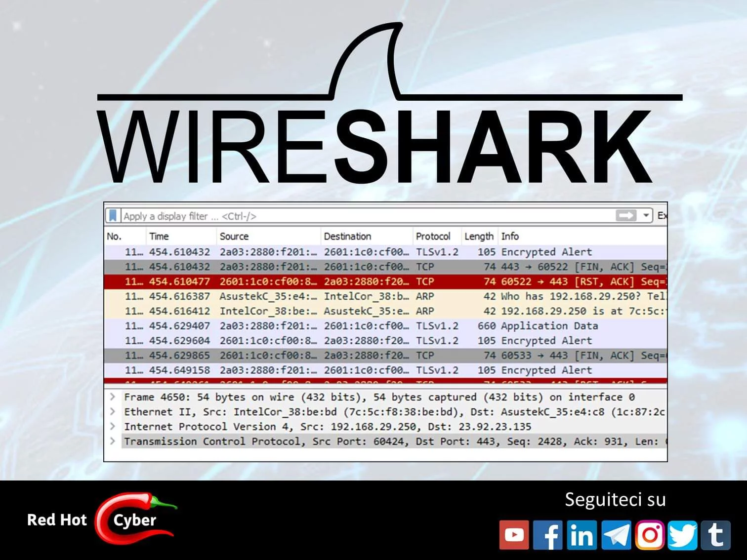Open the Twitter social icon
The image size is (747, 560).
click(683, 535)
